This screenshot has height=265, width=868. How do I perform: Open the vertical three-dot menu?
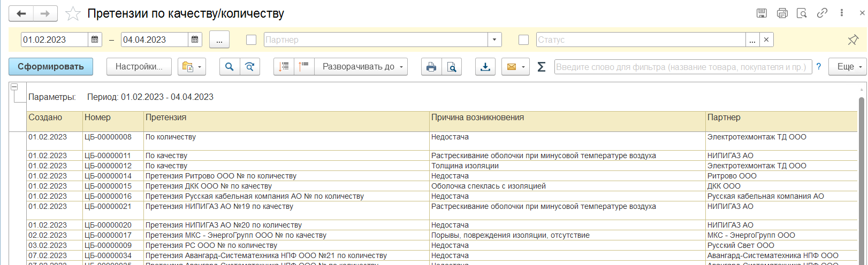tap(842, 13)
